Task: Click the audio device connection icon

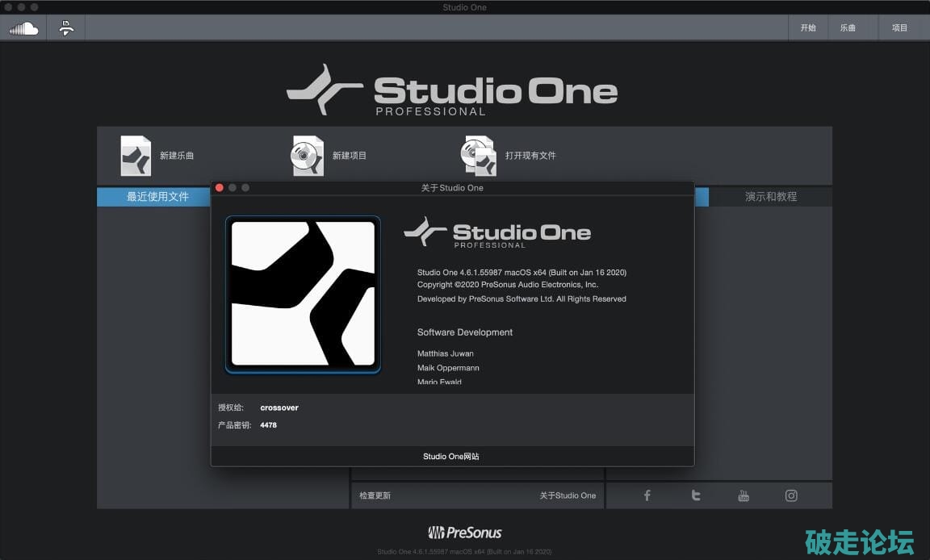Action: point(66,28)
